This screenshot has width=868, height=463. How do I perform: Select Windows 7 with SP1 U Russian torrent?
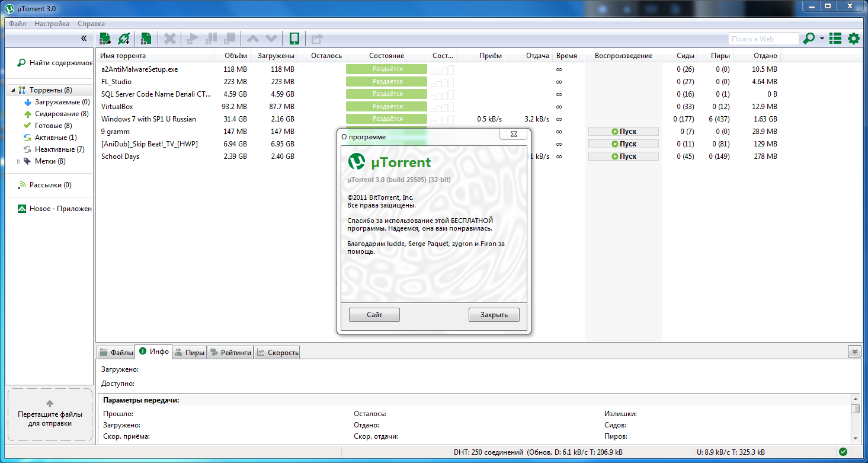[438, 119]
